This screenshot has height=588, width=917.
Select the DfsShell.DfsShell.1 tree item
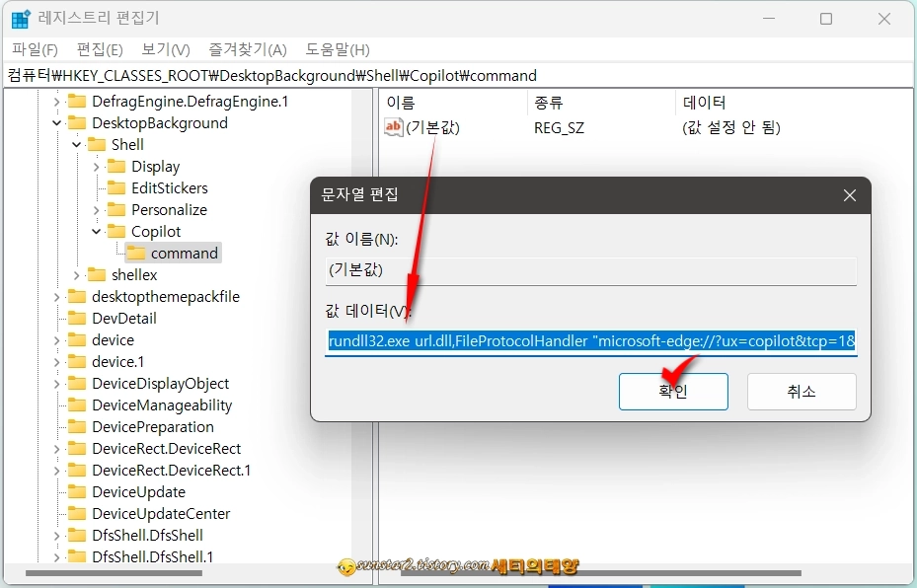pyautogui.click(x=153, y=557)
